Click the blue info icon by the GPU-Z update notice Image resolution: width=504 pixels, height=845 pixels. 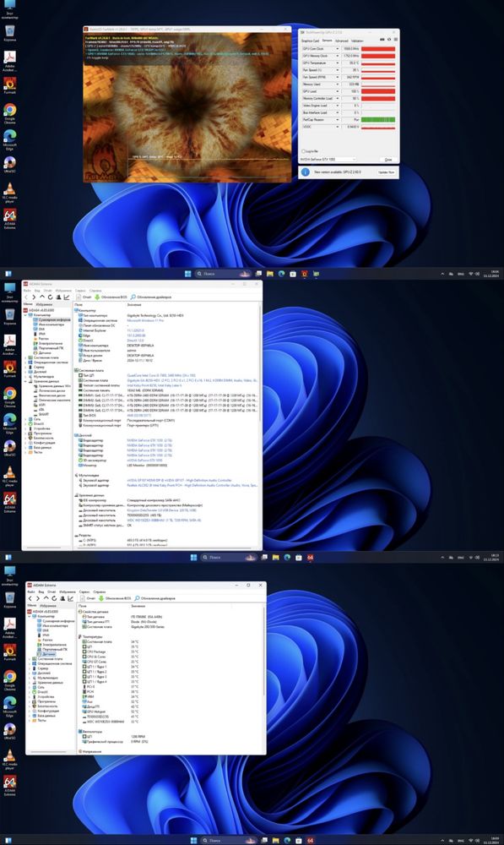point(306,172)
